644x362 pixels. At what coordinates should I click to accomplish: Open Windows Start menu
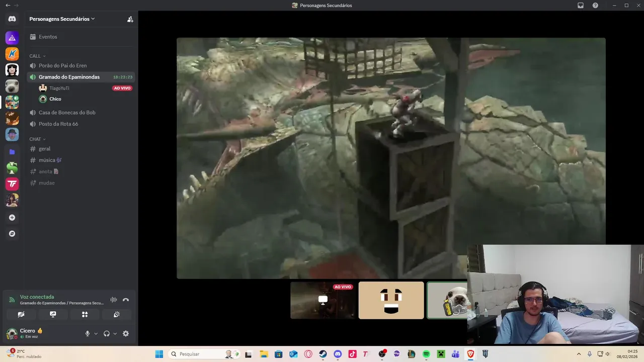pyautogui.click(x=159, y=354)
